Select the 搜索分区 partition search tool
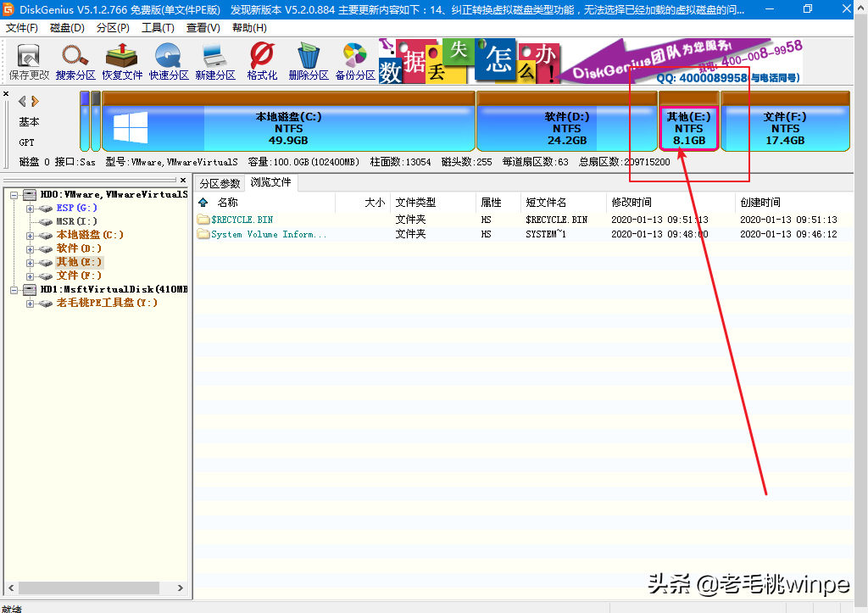 click(x=75, y=61)
